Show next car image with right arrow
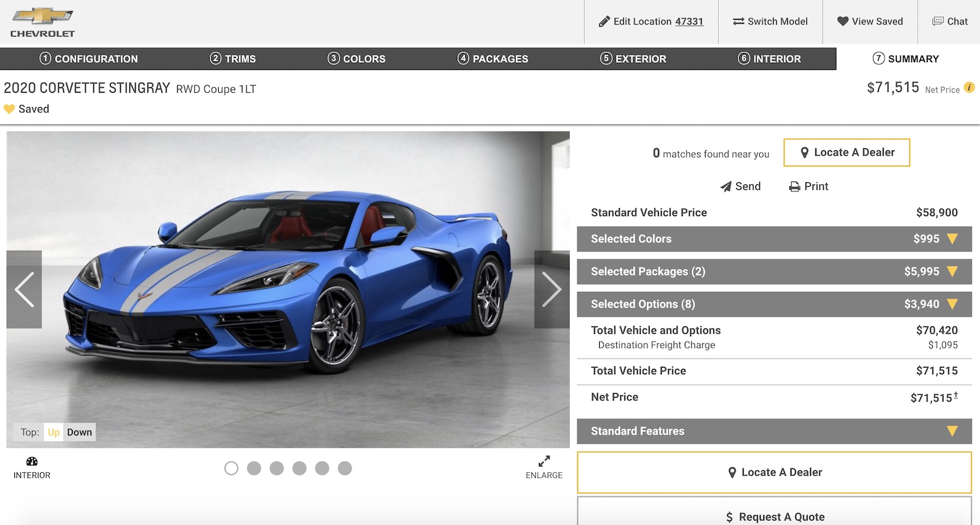Viewport: 980px width, 525px height. (x=551, y=289)
